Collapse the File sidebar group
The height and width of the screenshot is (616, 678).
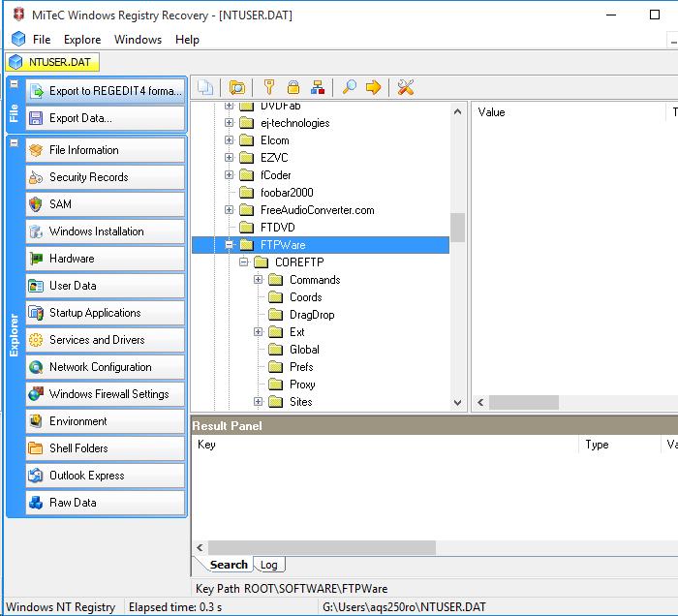[14, 83]
